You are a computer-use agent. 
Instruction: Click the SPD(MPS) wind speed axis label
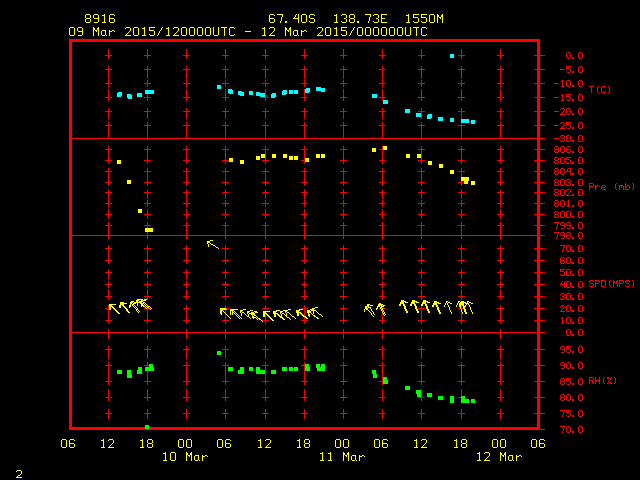611,283
